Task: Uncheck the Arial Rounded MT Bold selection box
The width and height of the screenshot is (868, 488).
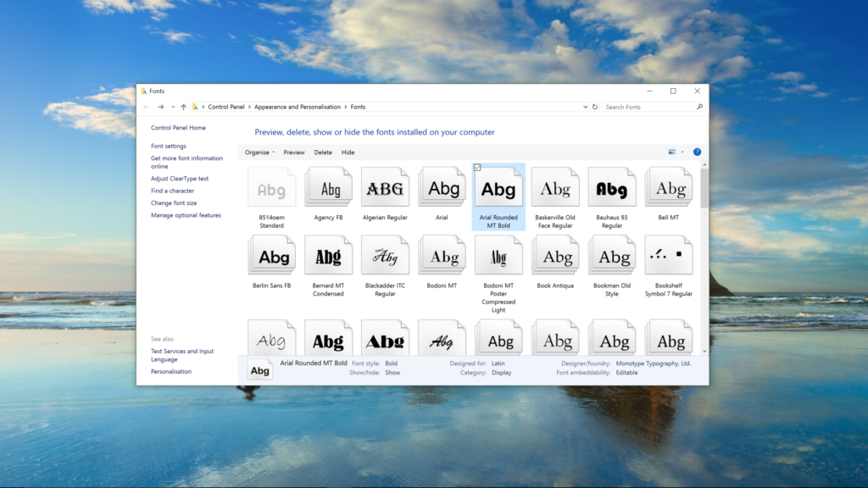Action: pos(477,166)
